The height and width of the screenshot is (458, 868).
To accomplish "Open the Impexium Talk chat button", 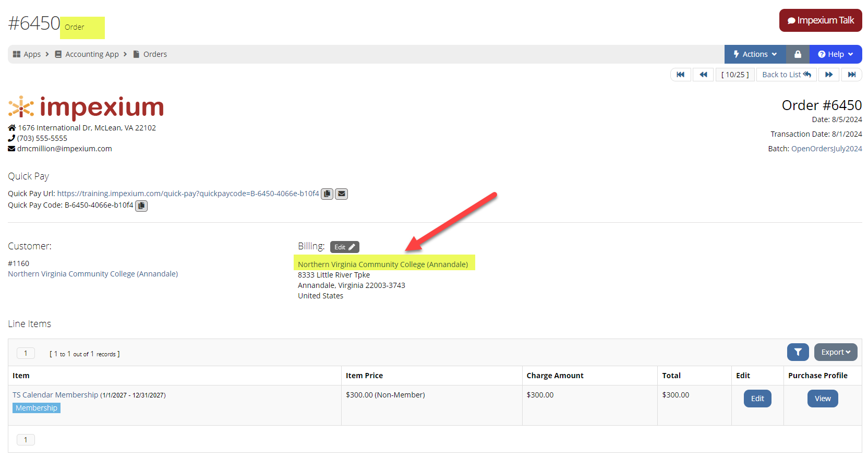I will point(821,20).
